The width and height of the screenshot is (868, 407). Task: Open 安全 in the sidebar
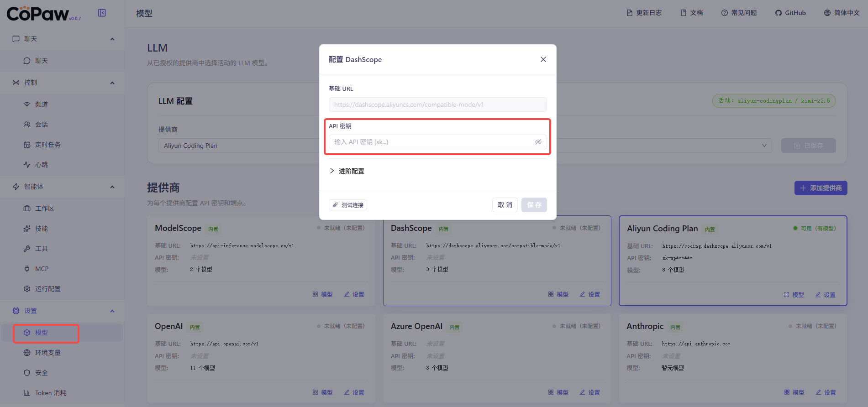click(x=62, y=373)
